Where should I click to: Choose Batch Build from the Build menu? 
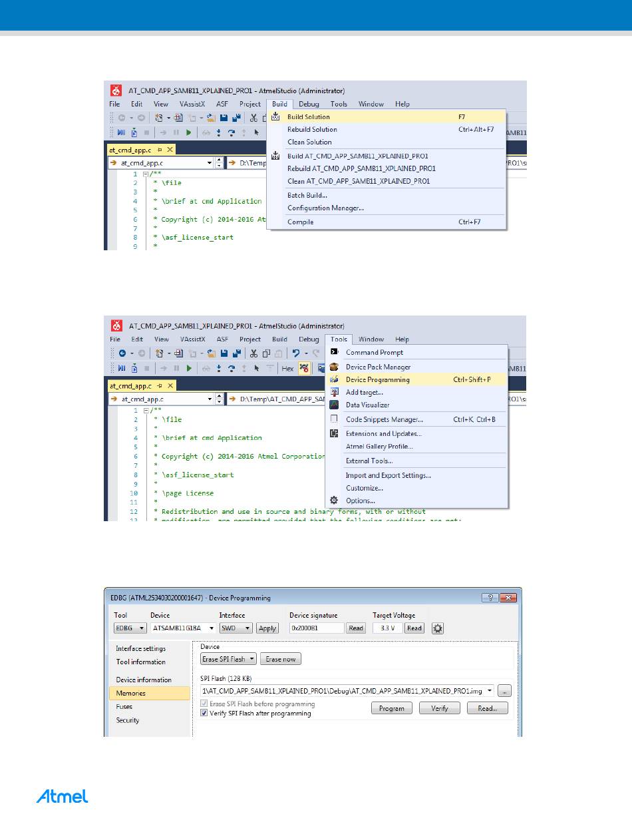(x=387, y=195)
